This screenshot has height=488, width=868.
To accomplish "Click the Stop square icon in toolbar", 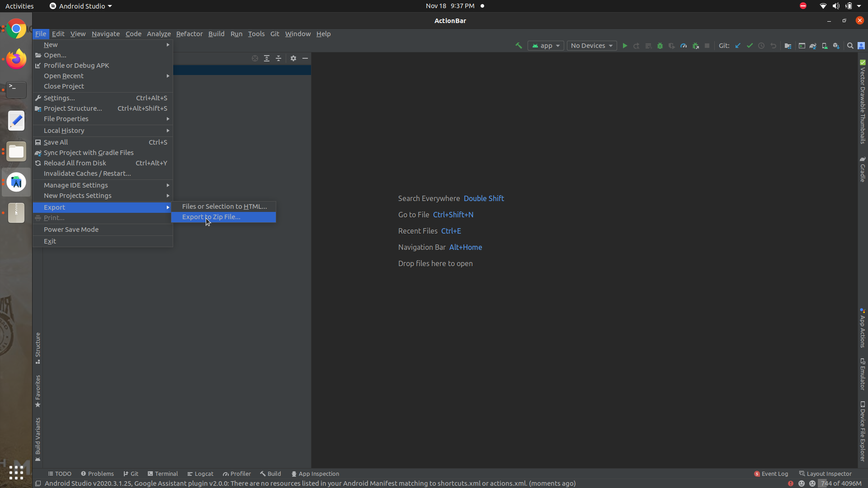I will pos(708,46).
